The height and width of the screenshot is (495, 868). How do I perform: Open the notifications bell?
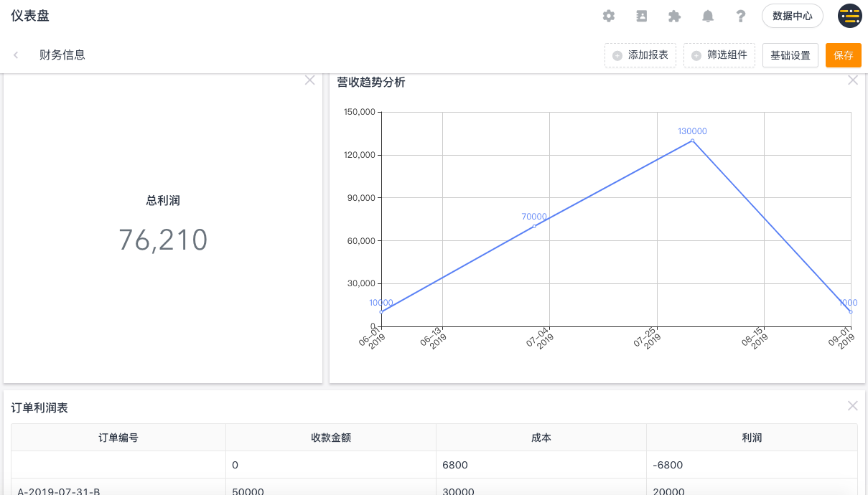[708, 16]
